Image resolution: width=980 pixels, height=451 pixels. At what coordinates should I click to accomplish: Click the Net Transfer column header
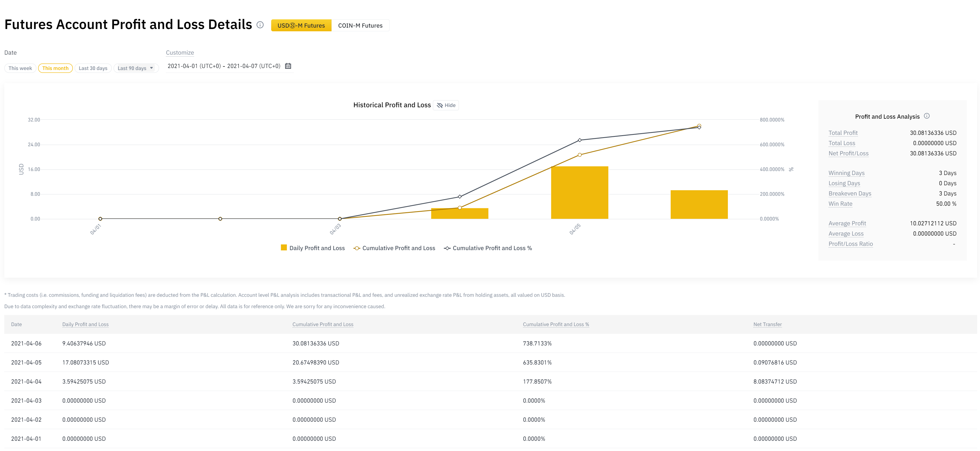[x=767, y=324]
